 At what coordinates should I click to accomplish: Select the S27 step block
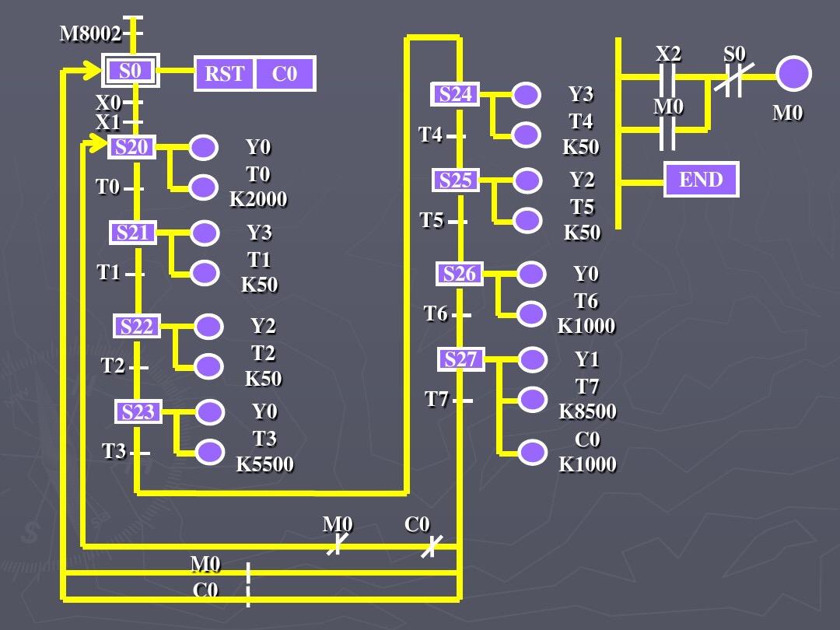461,359
